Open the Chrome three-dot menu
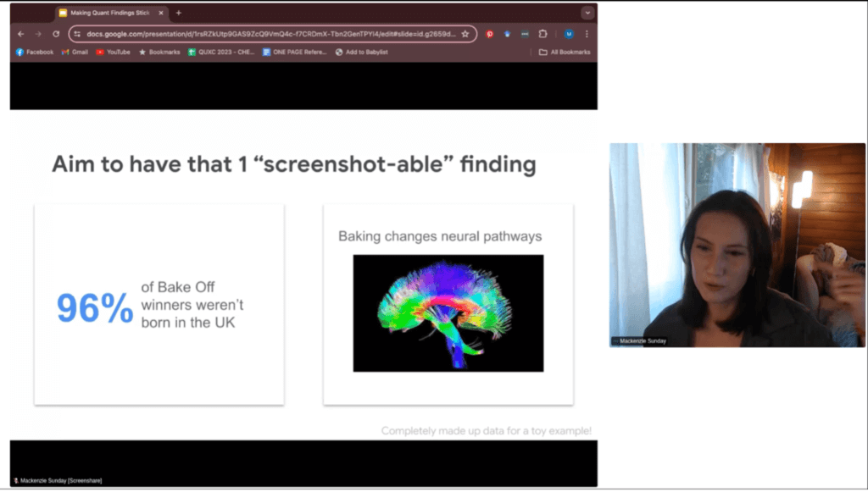The height and width of the screenshot is (492, 868). click(x=586, y=34)
